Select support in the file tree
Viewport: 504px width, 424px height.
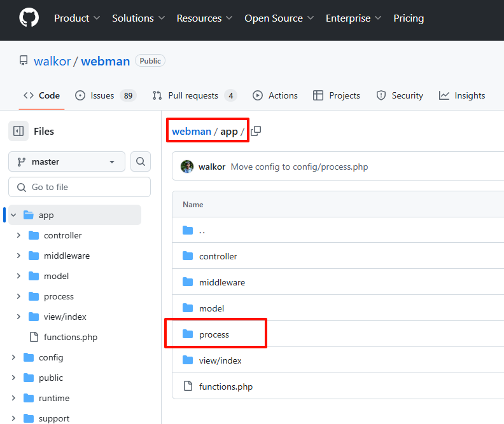pos(54,418)
